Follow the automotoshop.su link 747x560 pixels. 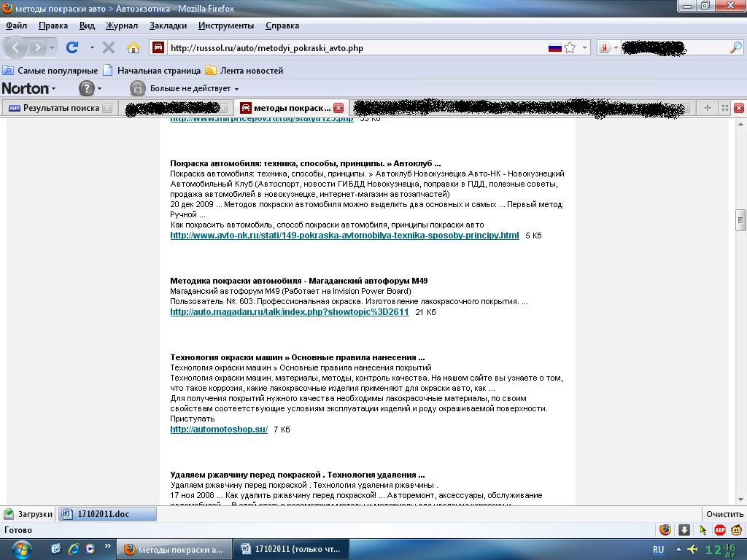tap(219, 429)
